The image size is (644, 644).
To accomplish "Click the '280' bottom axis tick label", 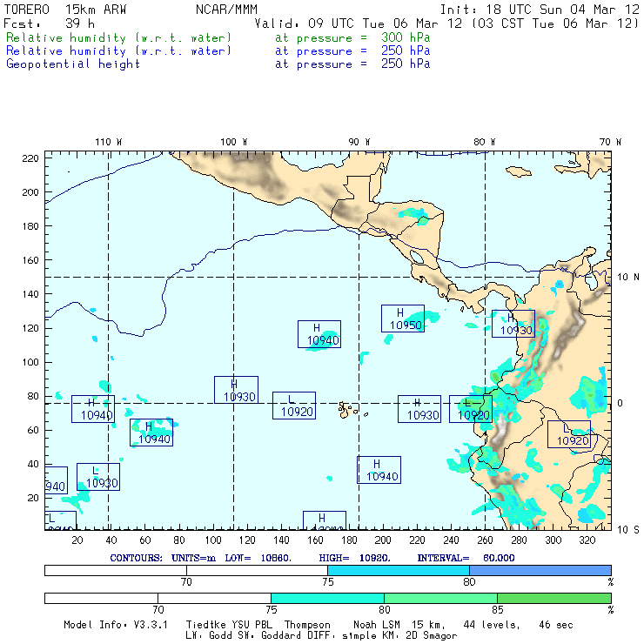I will [x=520, y=540].
